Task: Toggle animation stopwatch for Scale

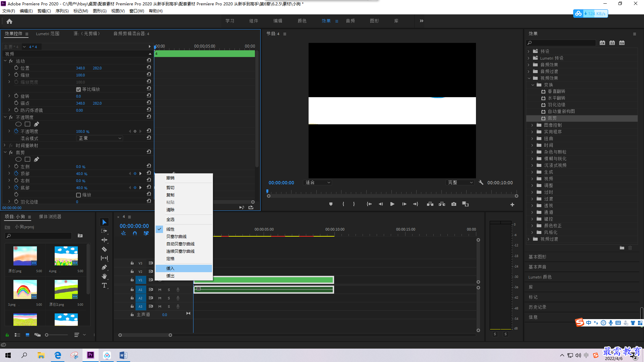Action: [x=16, y=75]
